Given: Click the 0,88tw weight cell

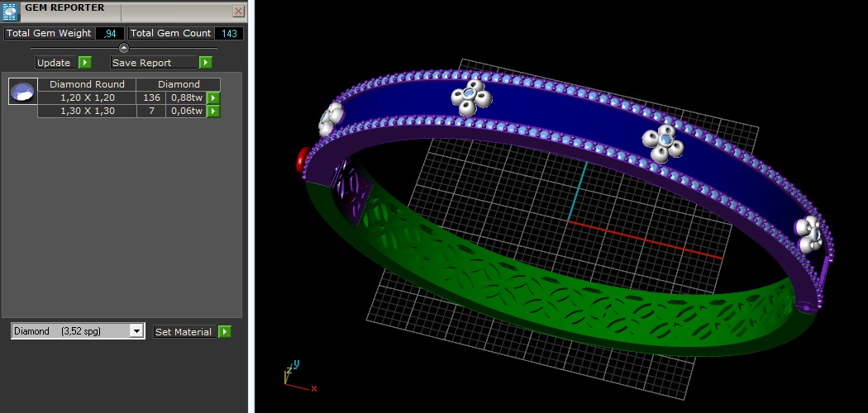Looking at the screenshot, I should point(186,97).
